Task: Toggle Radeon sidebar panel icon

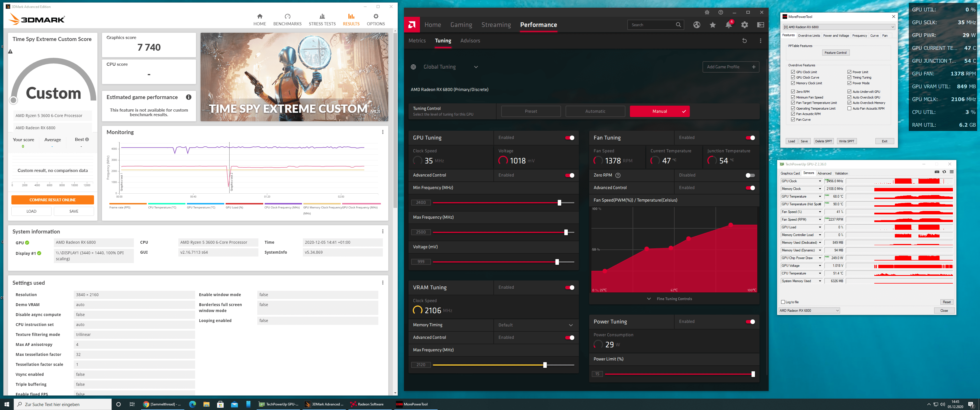Action: point(760,25)
